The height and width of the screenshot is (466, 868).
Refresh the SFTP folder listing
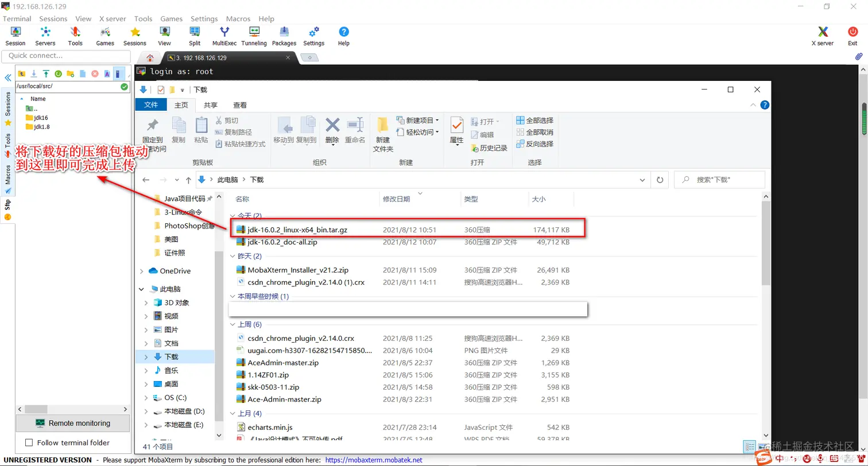pyautogui.click(x=58, y=73)
